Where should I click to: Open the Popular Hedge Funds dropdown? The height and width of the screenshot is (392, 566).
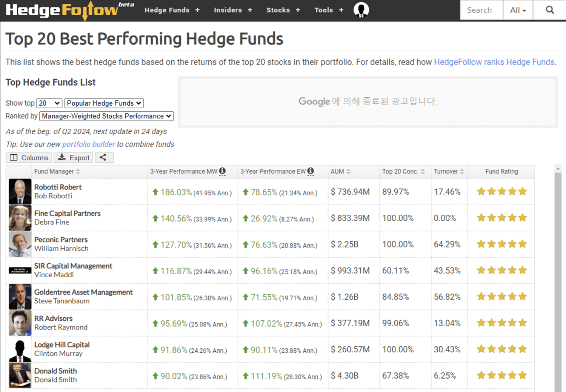(104, 103)
